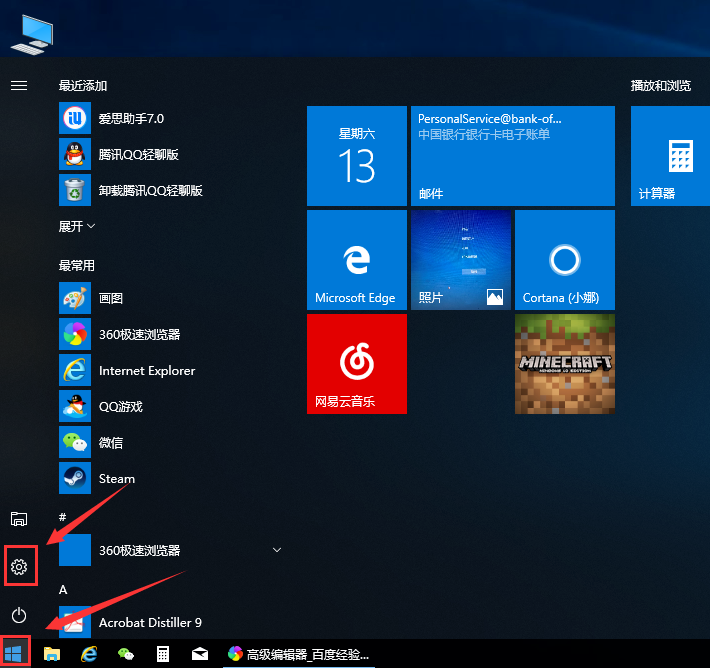This screenshot has height=668, width=710.
Task: Open the Minecraft tile
Action: click(x=564, y=364)
